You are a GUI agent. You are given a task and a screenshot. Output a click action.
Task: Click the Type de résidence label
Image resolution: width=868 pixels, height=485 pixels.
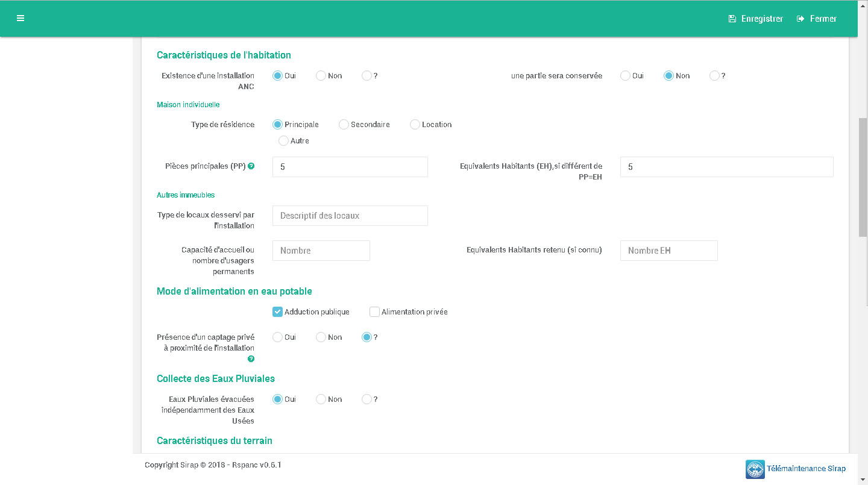(x=222, y=125)
